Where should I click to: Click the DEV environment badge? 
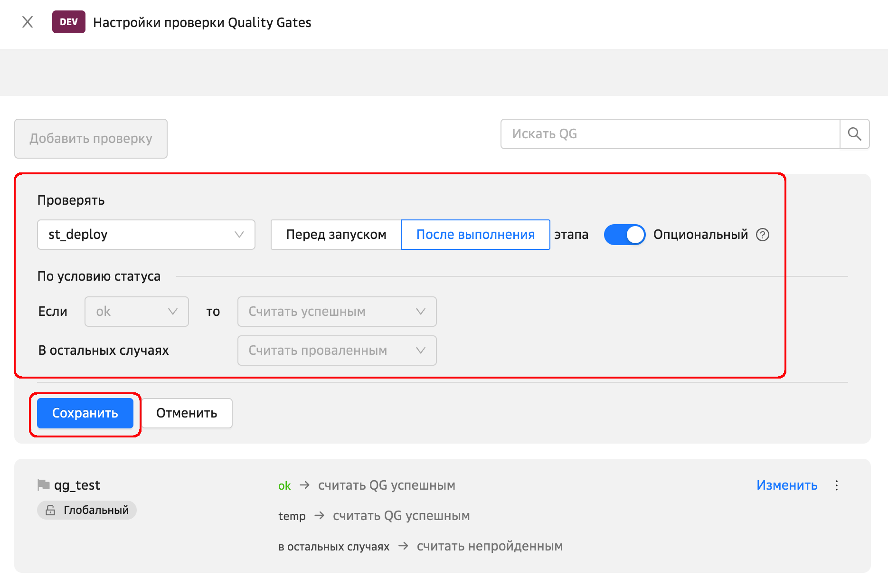pos(68,22)
